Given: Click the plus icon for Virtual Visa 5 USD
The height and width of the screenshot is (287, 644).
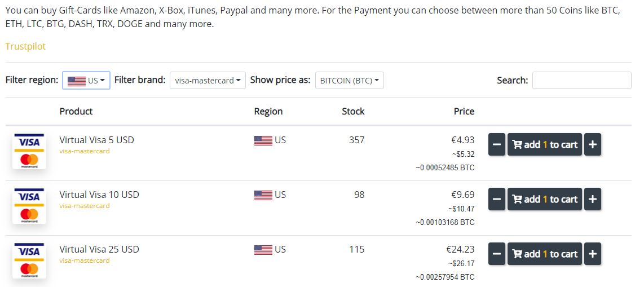Looking at the screenshot, I should pos(592,144).
